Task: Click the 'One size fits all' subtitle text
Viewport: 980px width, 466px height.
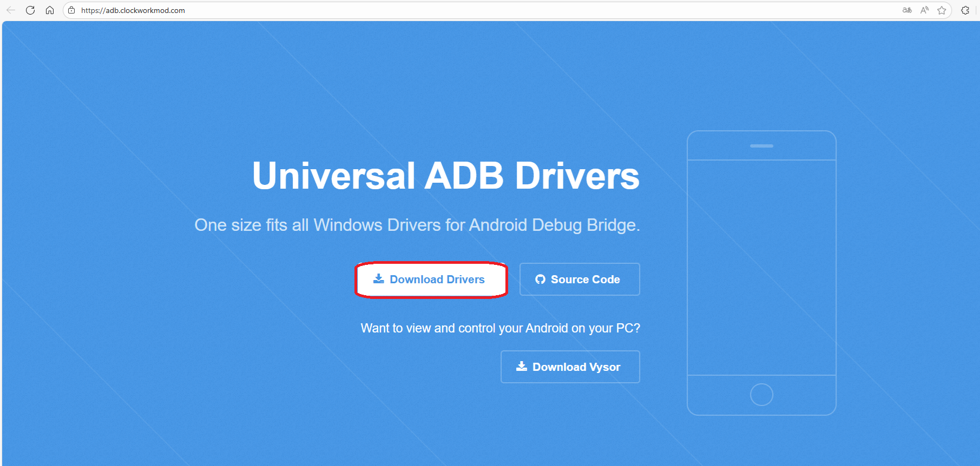Action: coord(417,225)
